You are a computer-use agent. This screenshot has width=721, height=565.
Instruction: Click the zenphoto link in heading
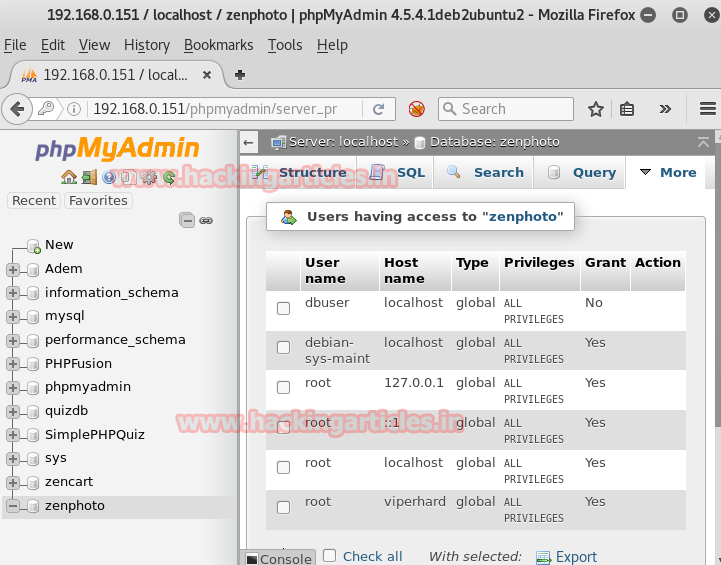coord(523,217)
